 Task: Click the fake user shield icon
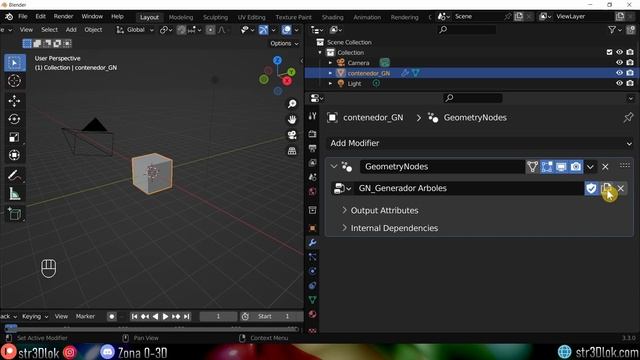[591, 188]
